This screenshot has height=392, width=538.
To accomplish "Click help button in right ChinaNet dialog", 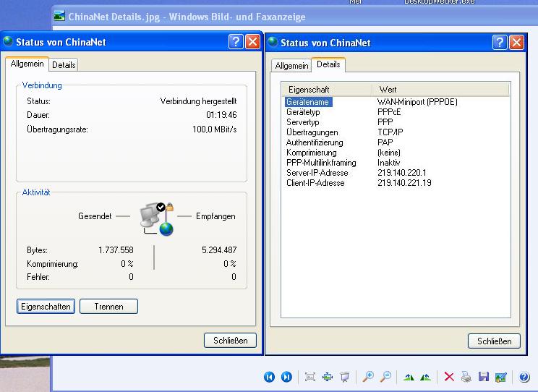I will click(500, 43).
